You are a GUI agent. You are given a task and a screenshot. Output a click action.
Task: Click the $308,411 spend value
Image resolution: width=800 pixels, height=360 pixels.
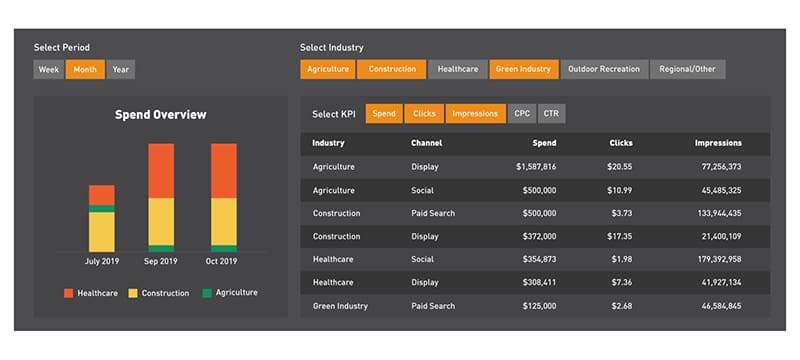pyautogui.click(x=539, y=282)
